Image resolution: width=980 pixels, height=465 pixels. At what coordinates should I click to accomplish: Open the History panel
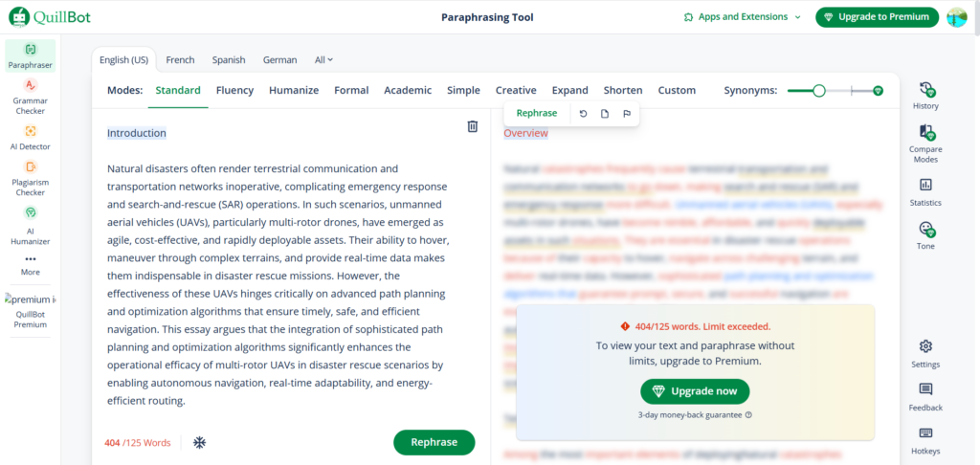(925, 96)
